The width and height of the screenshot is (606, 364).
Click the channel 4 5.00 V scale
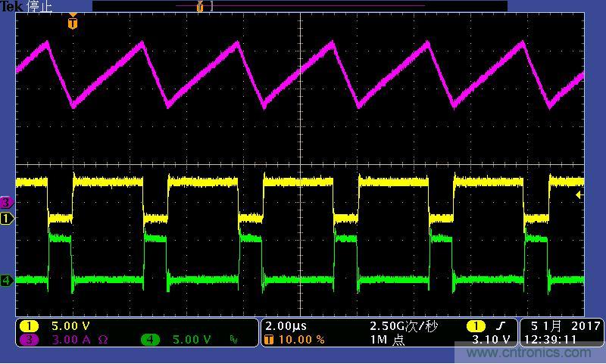pos(192,340)
